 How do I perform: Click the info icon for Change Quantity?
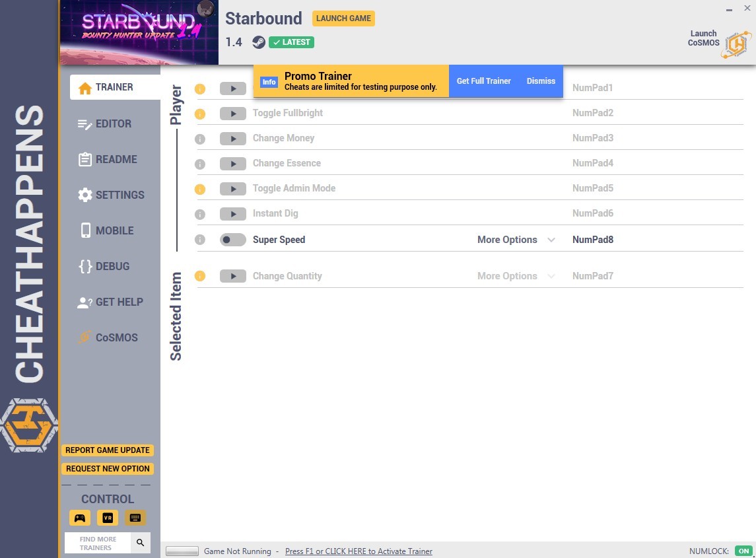199,276
